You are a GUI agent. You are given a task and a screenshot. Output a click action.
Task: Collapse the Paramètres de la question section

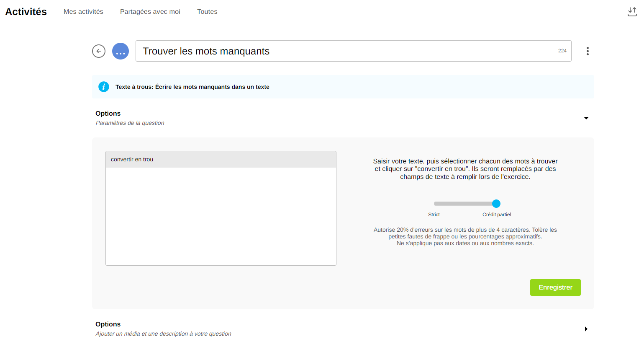click(x=586, y=118)
